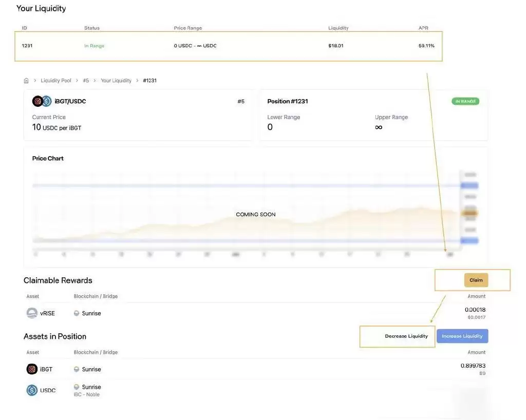Click the IN RANGE green badge
This screenshot has height=420, width=526.
coord(465,102)
